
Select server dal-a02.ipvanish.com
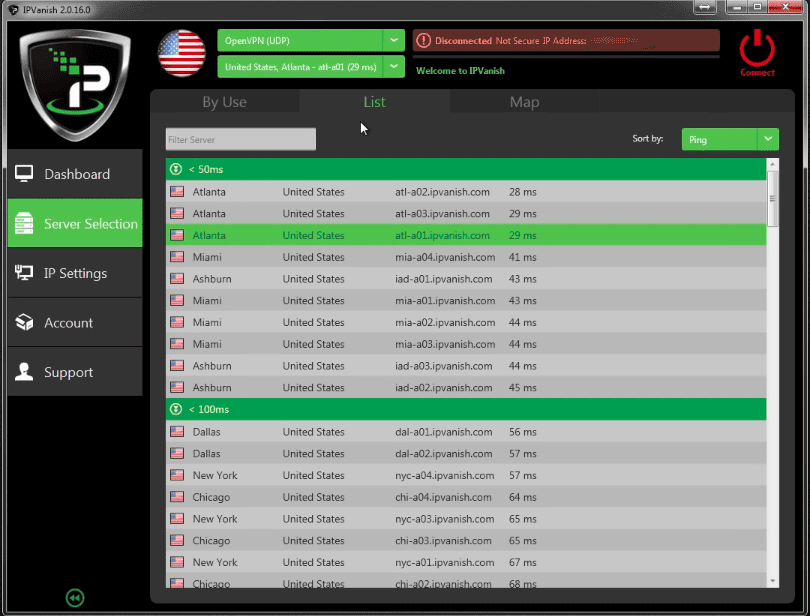point(466,453)
